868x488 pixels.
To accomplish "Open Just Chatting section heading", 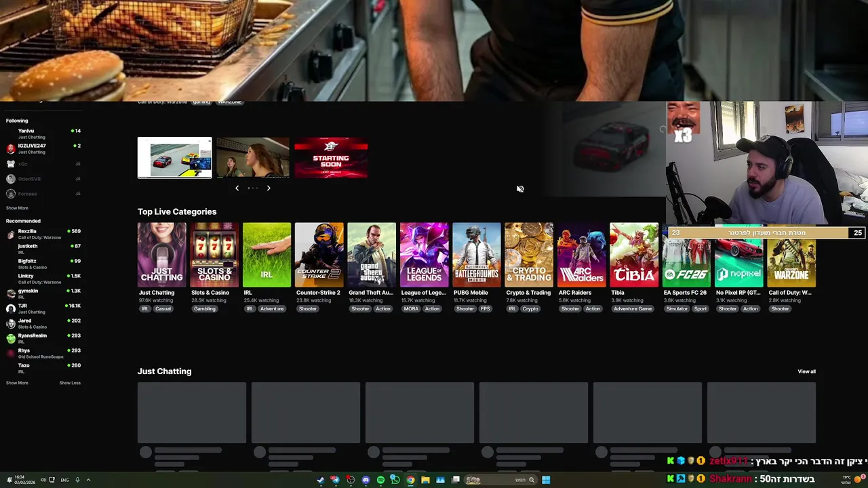I will 164,371.
